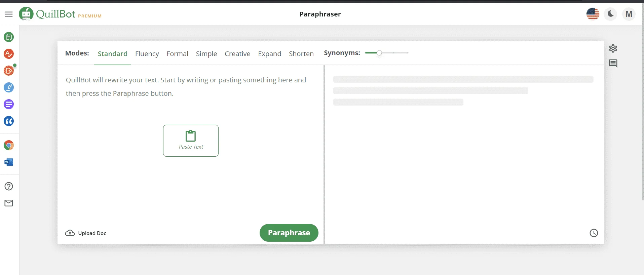
Task: Switch to the Expand mode
Action: (270, 54)
